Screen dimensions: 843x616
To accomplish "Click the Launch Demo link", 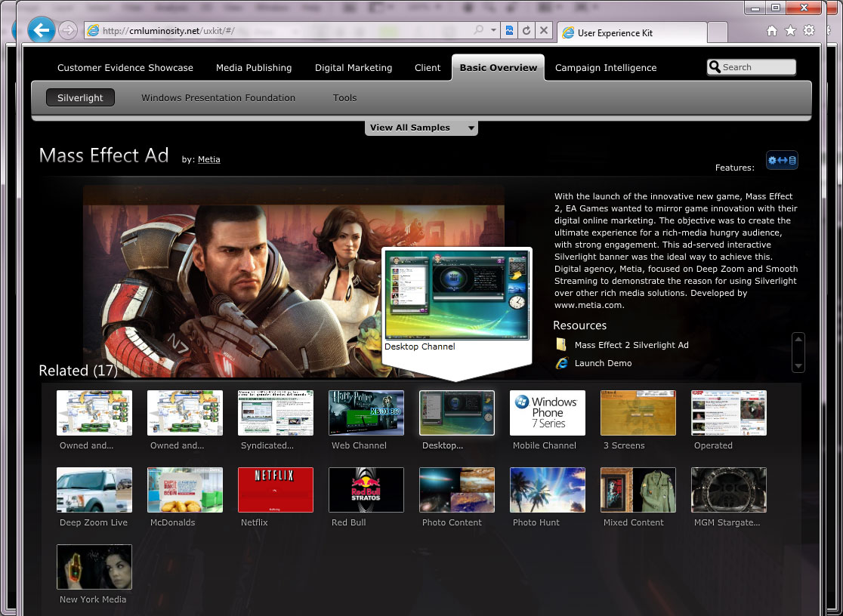I will (603, 363).
